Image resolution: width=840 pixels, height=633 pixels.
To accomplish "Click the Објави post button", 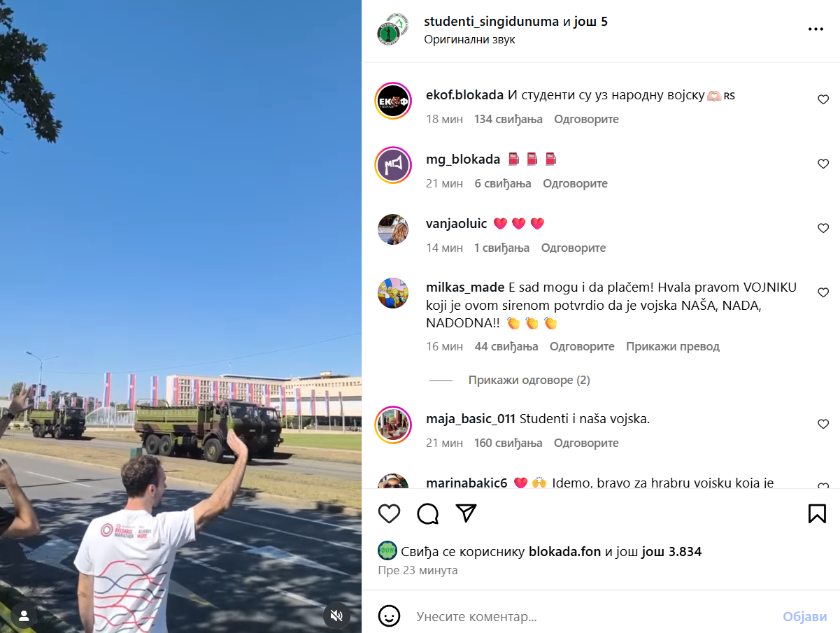I will coord(805,617).
